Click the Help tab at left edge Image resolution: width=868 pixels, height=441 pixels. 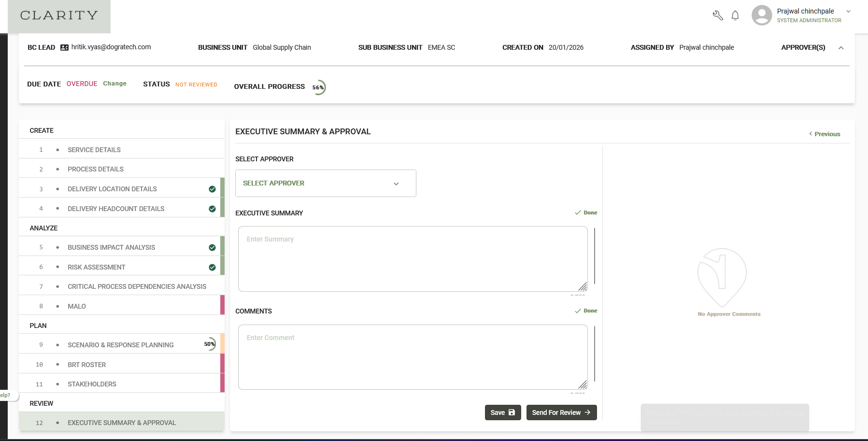click(x=9, y=396)
